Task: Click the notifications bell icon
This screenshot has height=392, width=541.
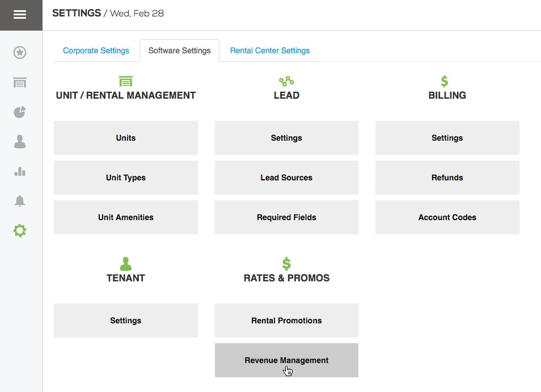Action: [x=20, y=201]
